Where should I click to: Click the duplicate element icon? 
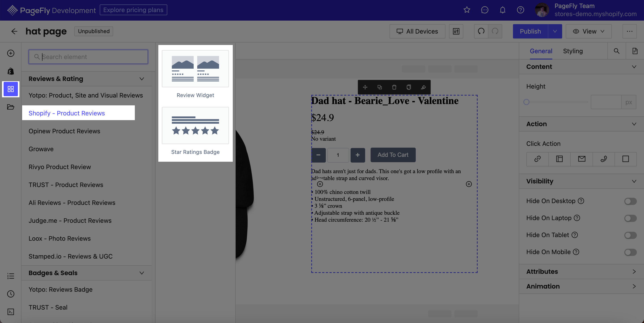(379, 87)
